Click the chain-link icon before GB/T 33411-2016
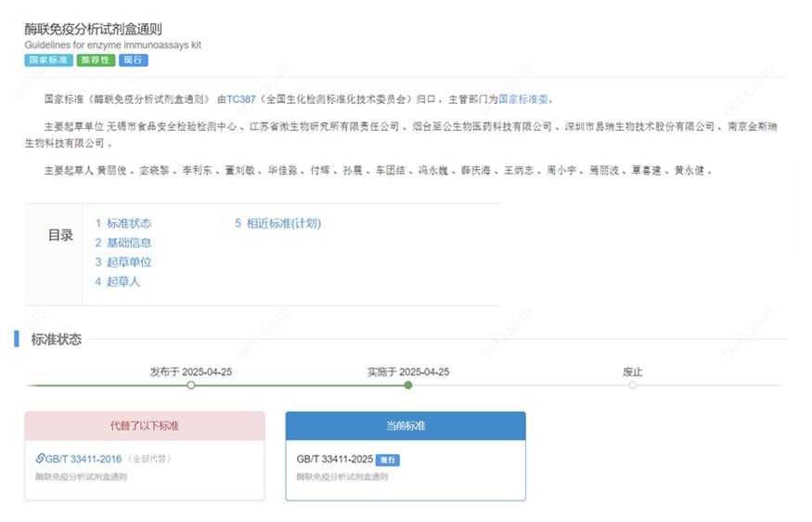The width and height of the screenshot is (812, 522). (40, 458)
